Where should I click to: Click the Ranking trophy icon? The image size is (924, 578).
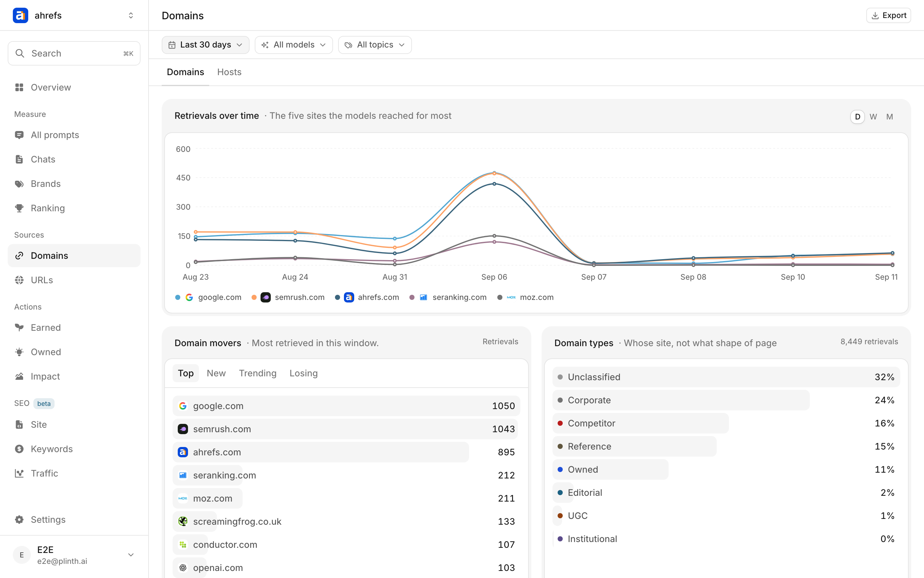19,208
